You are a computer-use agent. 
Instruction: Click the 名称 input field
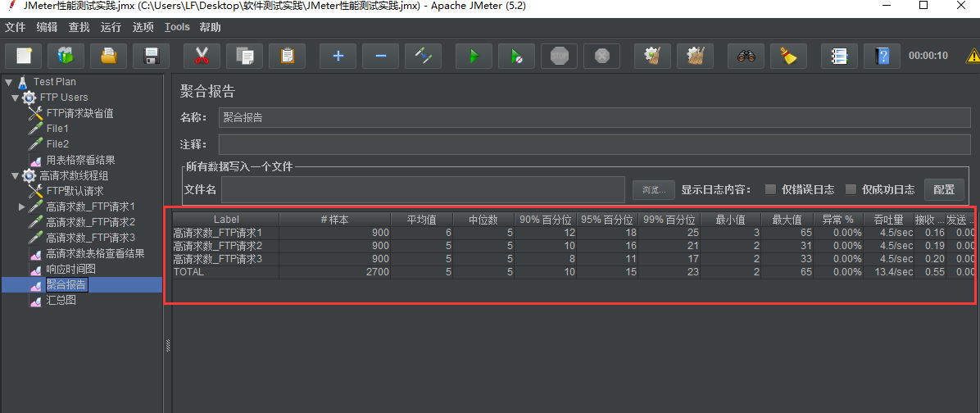[x=595, y=117]
